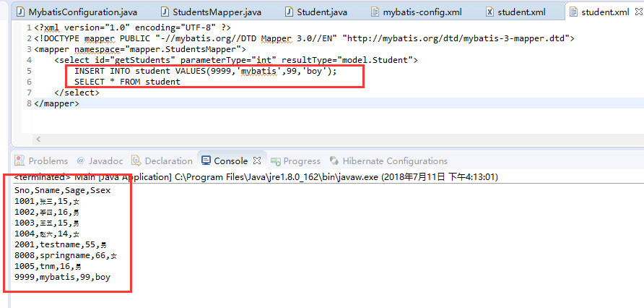644x308 pixels.
Task: Click the Javadoc @ icon
Action: 80,161
